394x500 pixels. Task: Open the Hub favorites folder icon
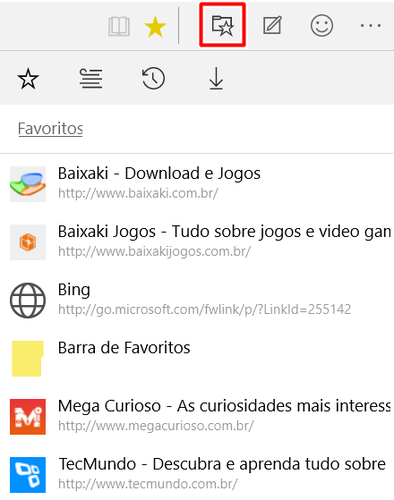click(x=222, y=25)
